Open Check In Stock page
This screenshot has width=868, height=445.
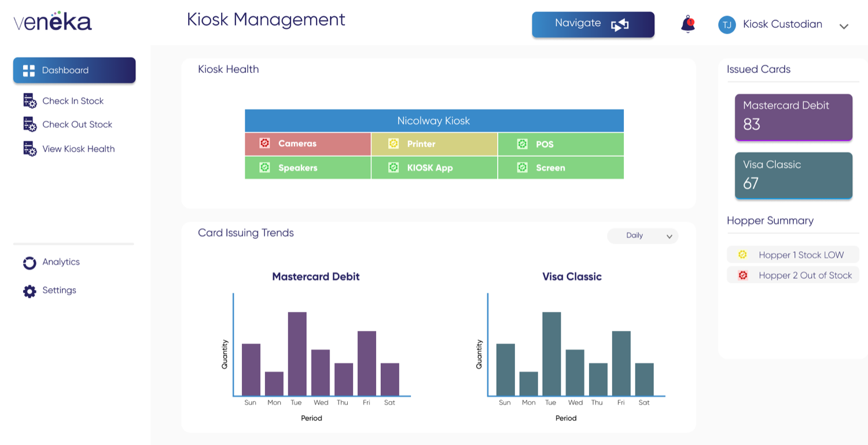tap(73, 101)
